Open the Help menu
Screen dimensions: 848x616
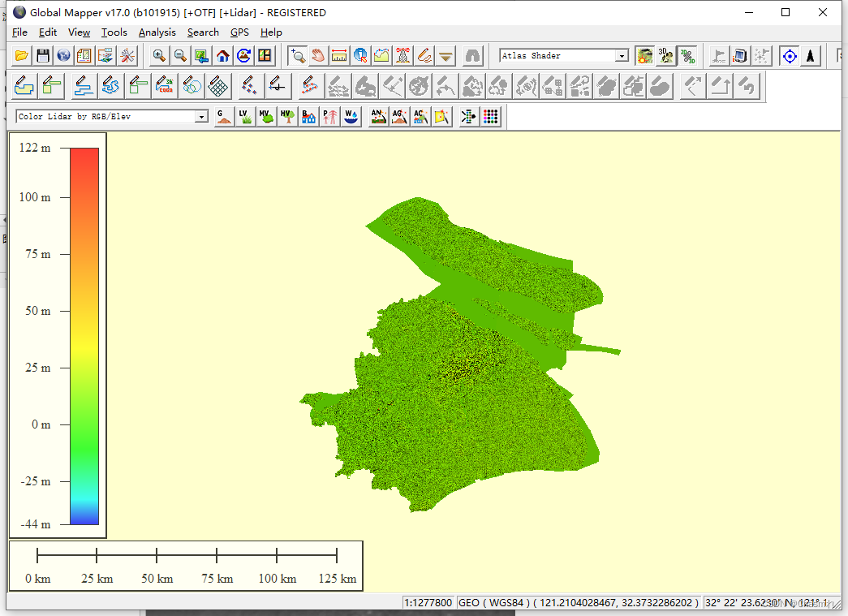click(271, 32)
